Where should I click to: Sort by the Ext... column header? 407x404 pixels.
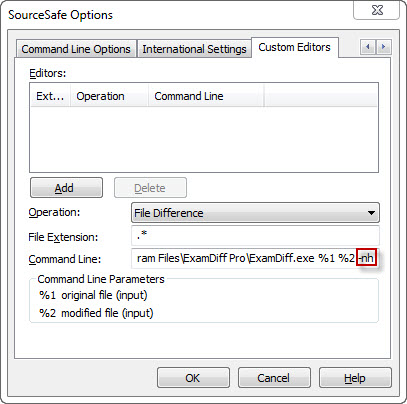click(x=50, y=96)
